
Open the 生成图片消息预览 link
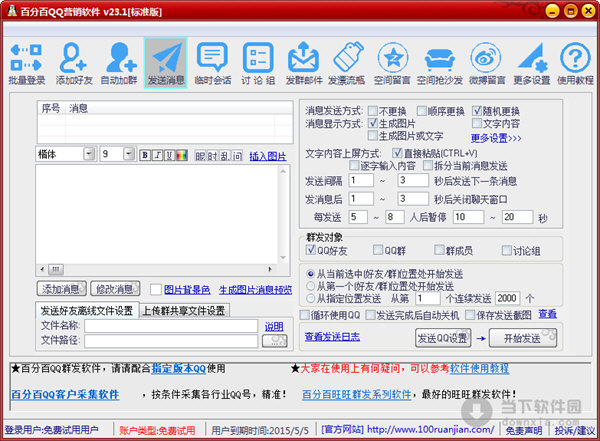tap(255, 290)
